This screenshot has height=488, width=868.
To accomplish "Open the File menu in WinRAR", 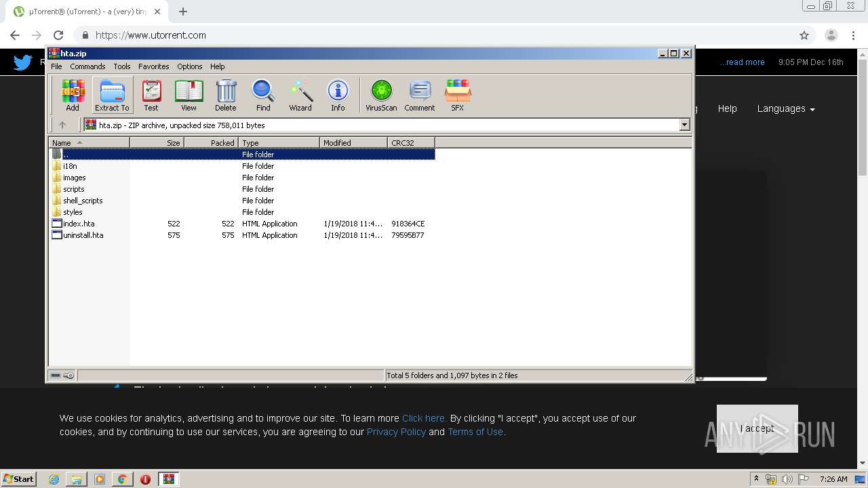I will click(x=56, y=66).
